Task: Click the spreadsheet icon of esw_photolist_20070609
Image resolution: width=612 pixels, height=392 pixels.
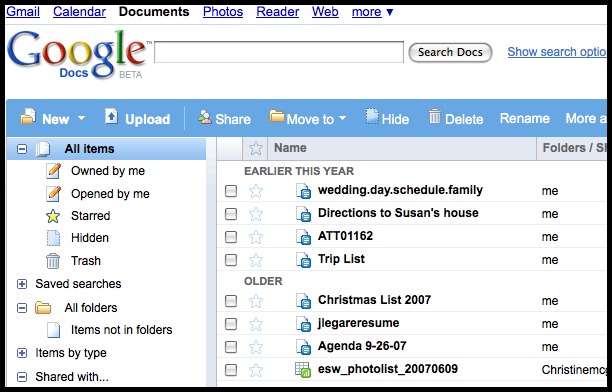Action: [x=303, y=370]
